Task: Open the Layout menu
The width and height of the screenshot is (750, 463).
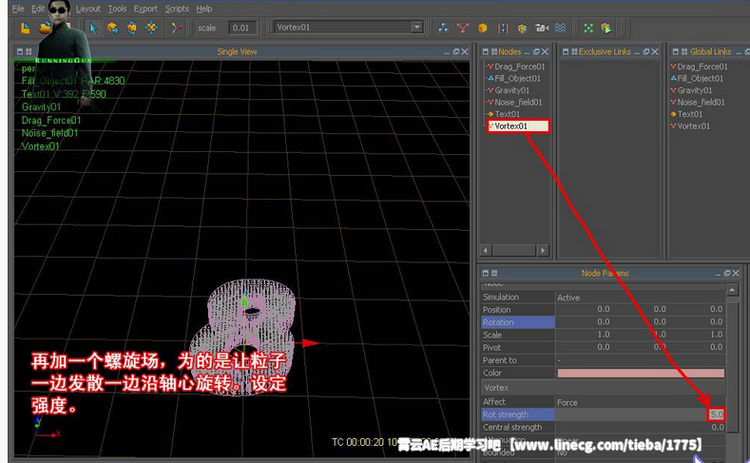Action: pos(88,9)
